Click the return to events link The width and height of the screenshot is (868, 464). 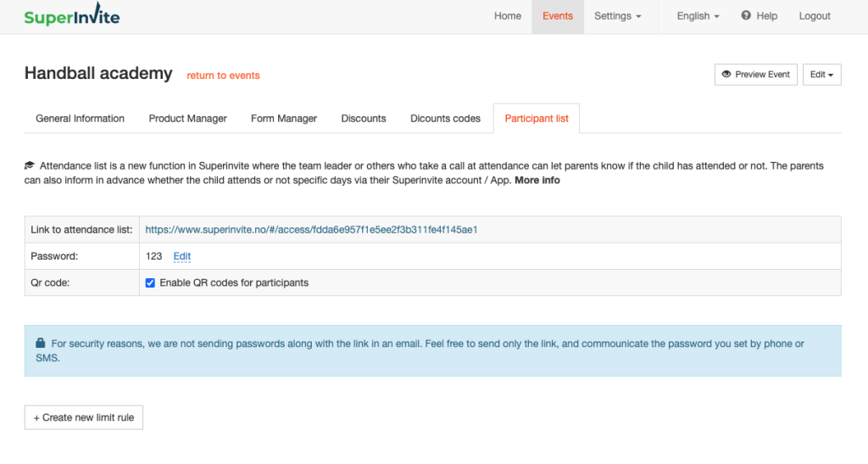[x=223, y=75]
